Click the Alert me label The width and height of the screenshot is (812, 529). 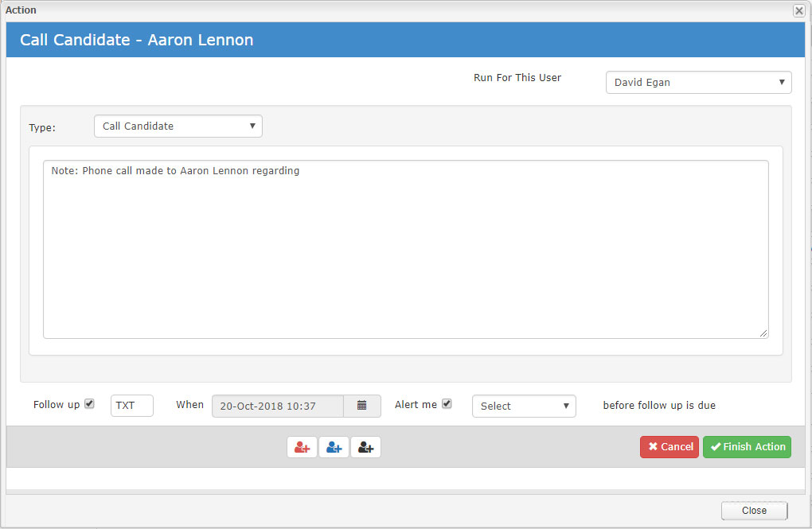pos(416,405)
